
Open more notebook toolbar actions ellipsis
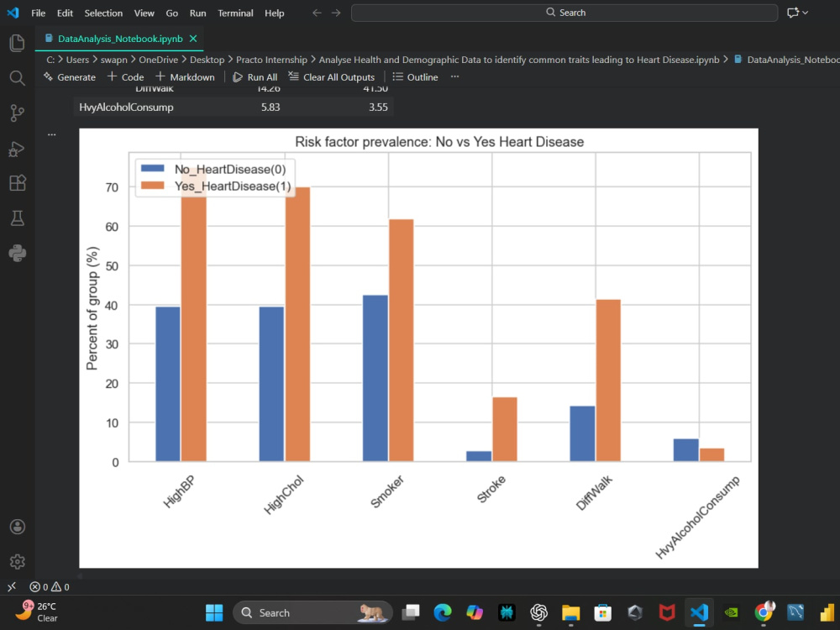(x=454, y=76)
